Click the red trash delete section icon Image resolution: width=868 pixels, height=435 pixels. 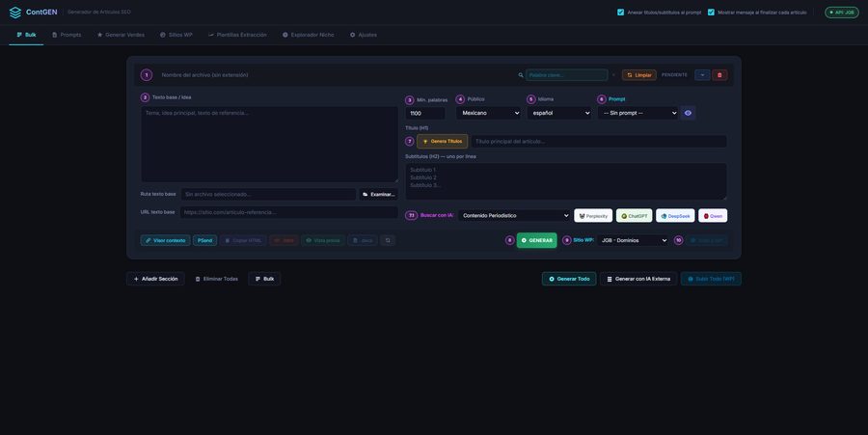pyautogui.click(x=719, y=74)
